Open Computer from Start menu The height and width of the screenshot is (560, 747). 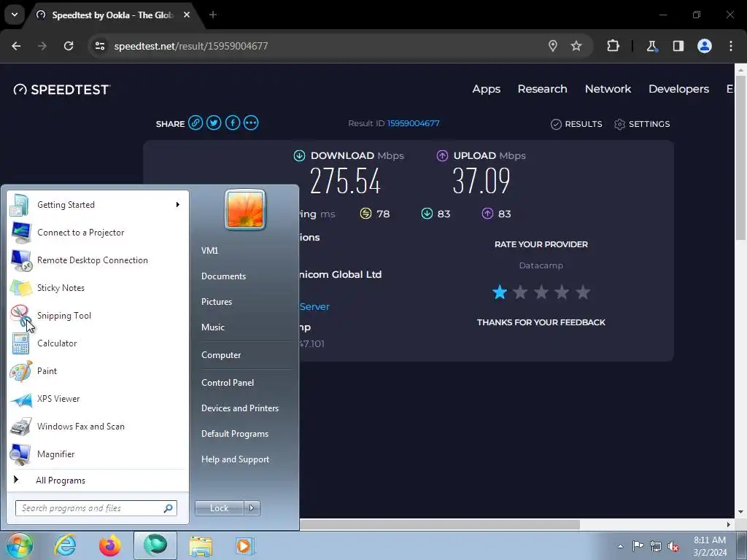pyautogui.click(x=221, y=355)
